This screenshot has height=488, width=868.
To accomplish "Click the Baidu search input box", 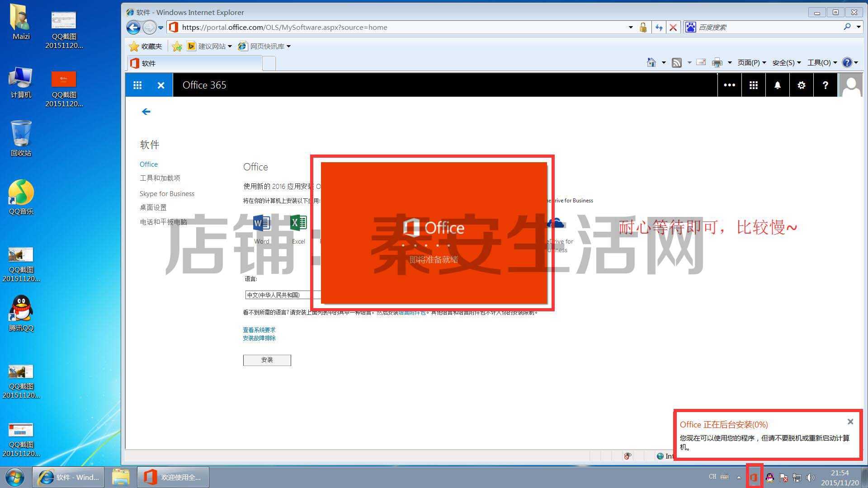I will point(769,27).
